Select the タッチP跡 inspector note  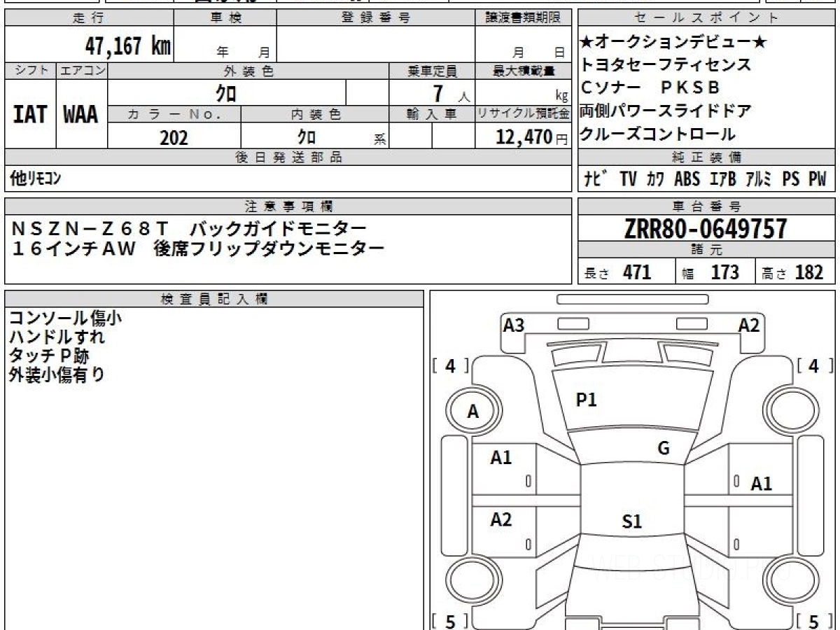point(49,356)
